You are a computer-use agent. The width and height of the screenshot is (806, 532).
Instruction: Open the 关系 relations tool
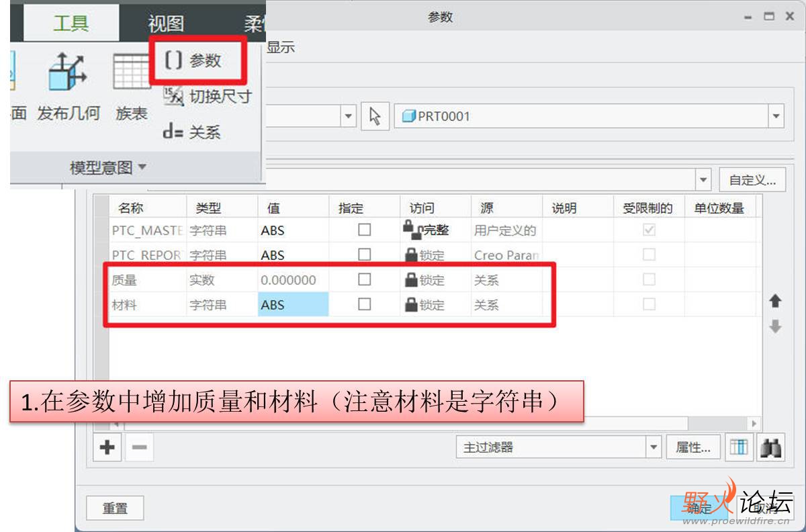click(191, 132)
